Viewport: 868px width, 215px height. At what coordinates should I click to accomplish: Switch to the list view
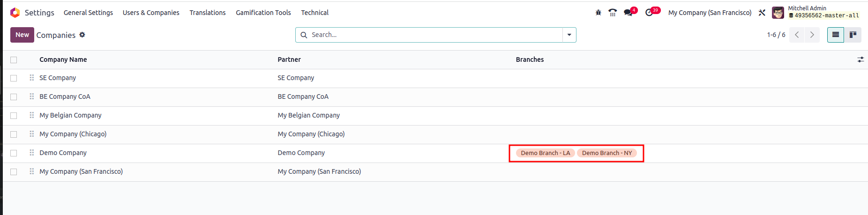click(x=836, y=35)
